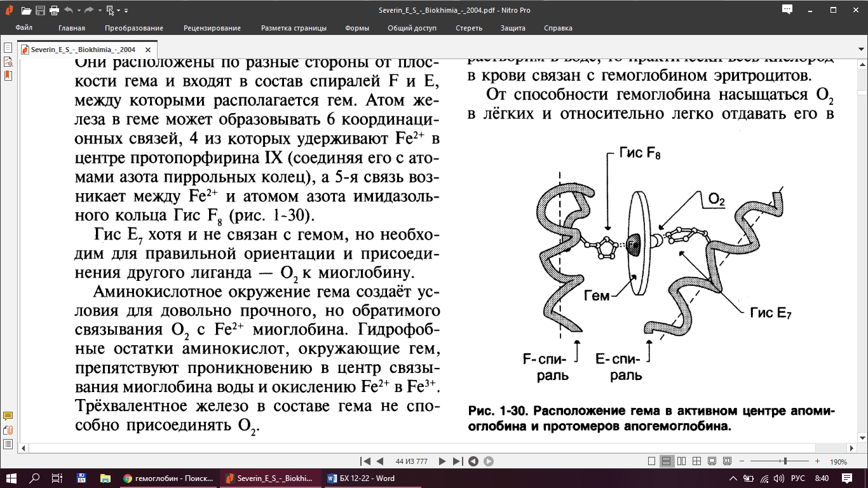This screenshot has height=488, width=868.
Task: Open Windows search from the taskbar
Action: tap(35, 478)
